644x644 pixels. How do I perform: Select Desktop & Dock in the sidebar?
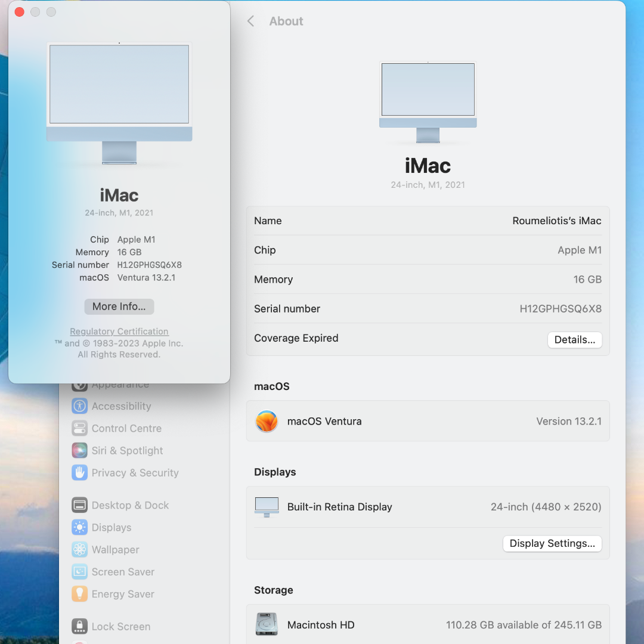click(x=120, y=505)
